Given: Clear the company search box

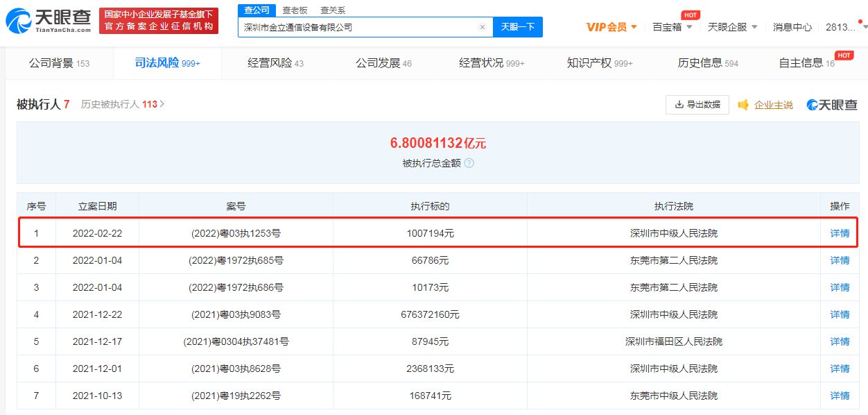Looking at the screenshot, I should [483, 27].
